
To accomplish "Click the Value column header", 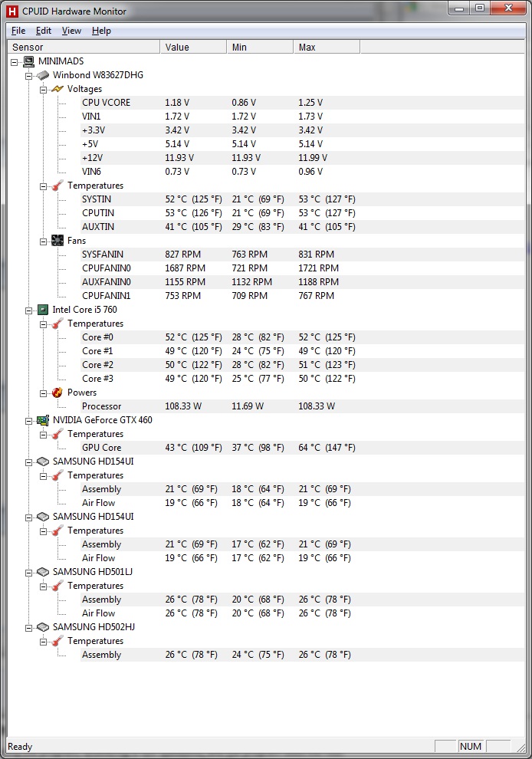I will 193,47.
